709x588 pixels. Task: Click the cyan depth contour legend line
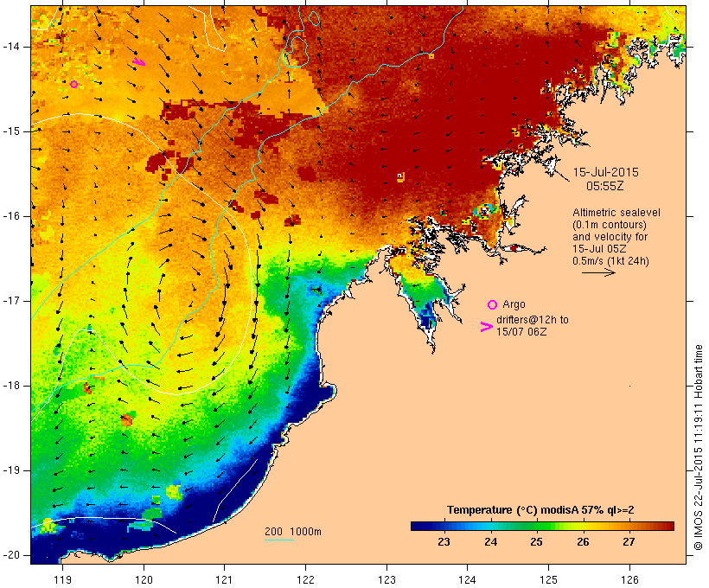pyautogui.click(x=279, y=540)
